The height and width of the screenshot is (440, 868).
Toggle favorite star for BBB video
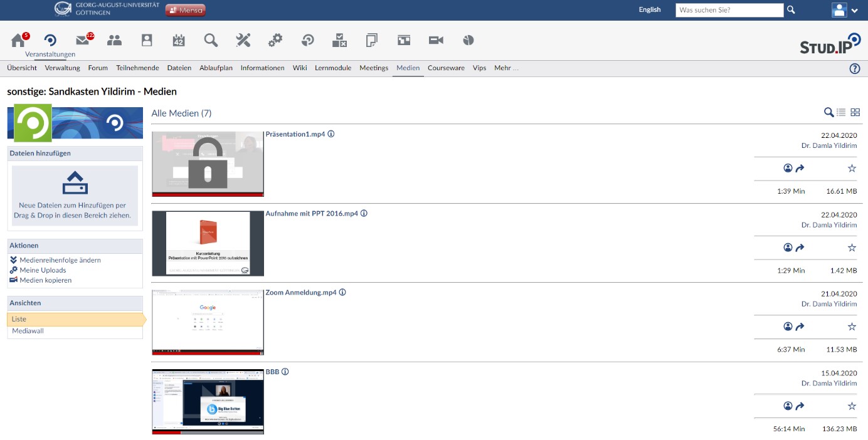[852, 406]
